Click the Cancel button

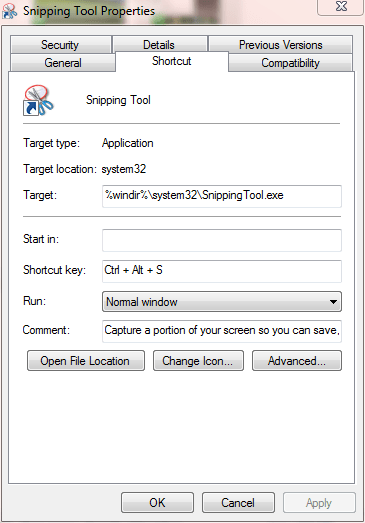(x=238, y=502)
